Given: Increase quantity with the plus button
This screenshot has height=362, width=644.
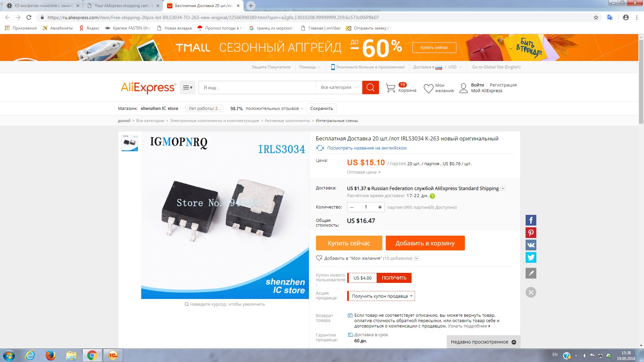Looking at the screenshot, I should click(380, 207).
